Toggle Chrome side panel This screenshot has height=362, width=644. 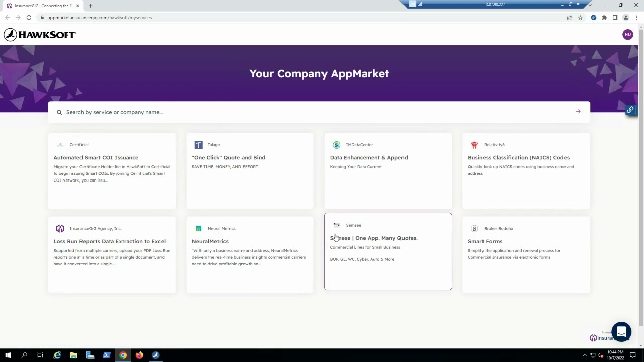coord(615,18)
